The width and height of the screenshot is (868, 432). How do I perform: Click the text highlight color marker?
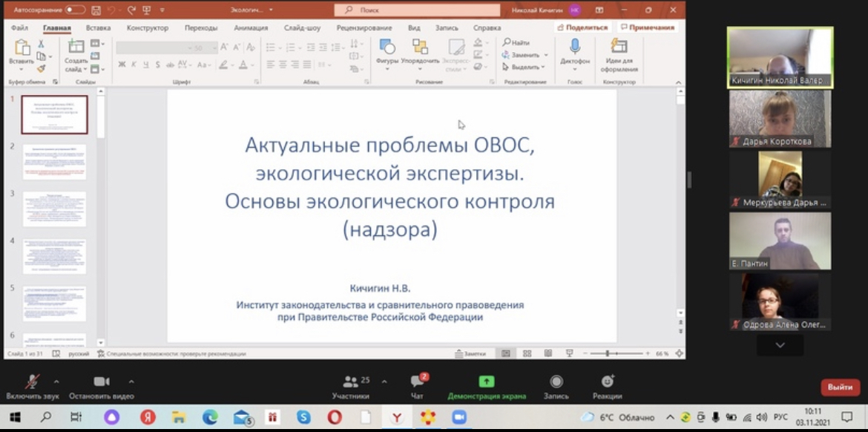(223, 65)
